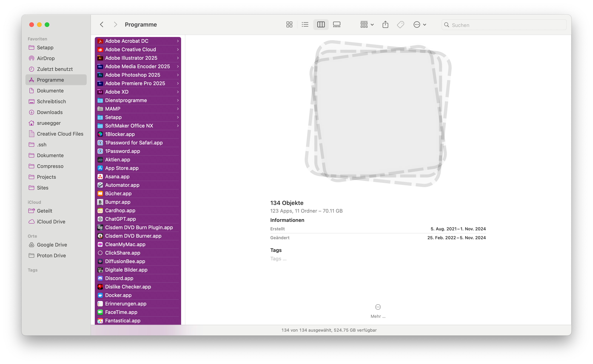Select the Docker.app icon

coord(100,295)
